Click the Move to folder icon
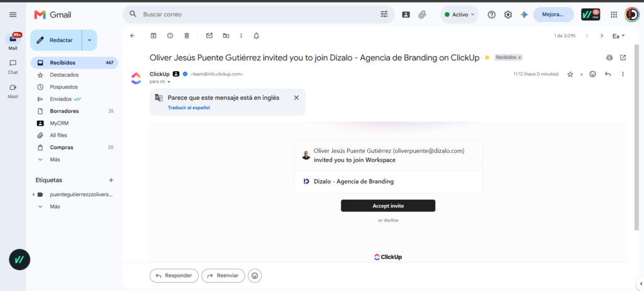This screenshot has width=644, height=291. 226,36
